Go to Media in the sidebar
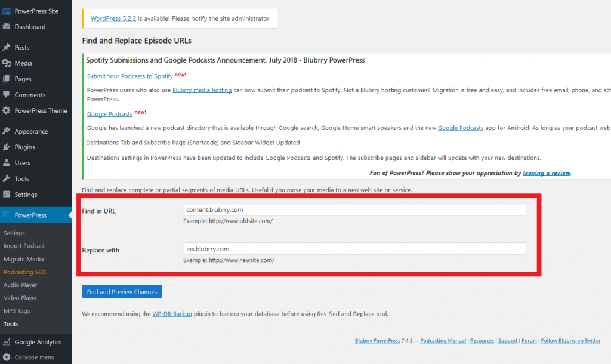 pyautogui.click(x=23, y=63)
